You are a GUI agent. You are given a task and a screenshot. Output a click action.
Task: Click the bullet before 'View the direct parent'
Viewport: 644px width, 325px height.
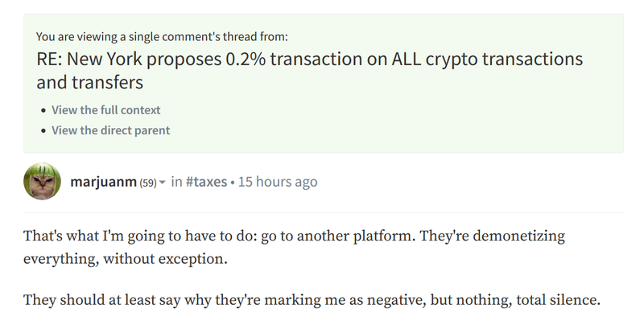pos(43,130)
